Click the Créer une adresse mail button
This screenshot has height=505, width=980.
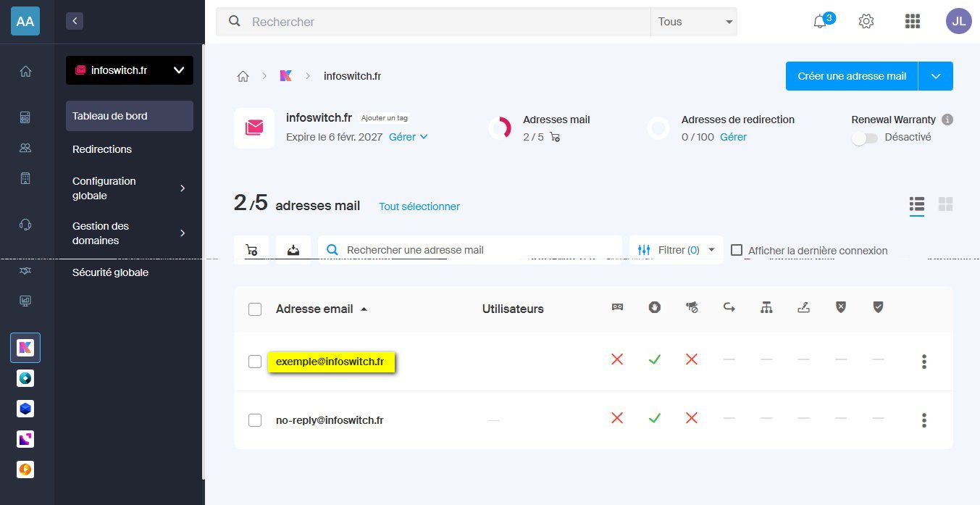point(851,75)
